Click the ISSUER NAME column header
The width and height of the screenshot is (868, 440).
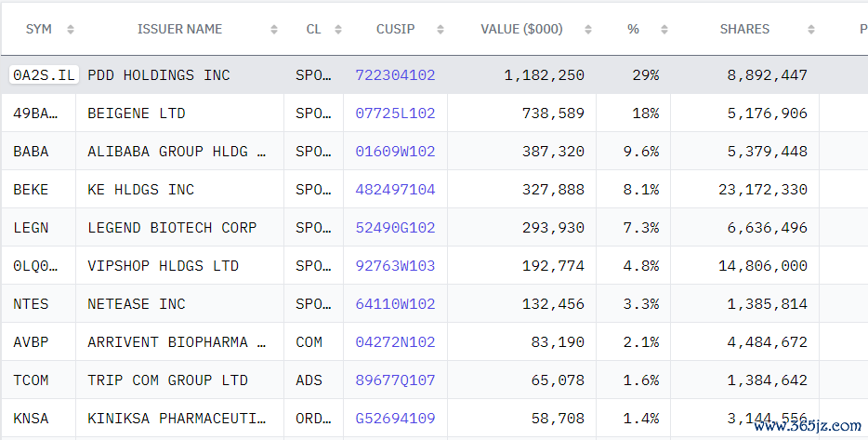(x=179, y=30)
